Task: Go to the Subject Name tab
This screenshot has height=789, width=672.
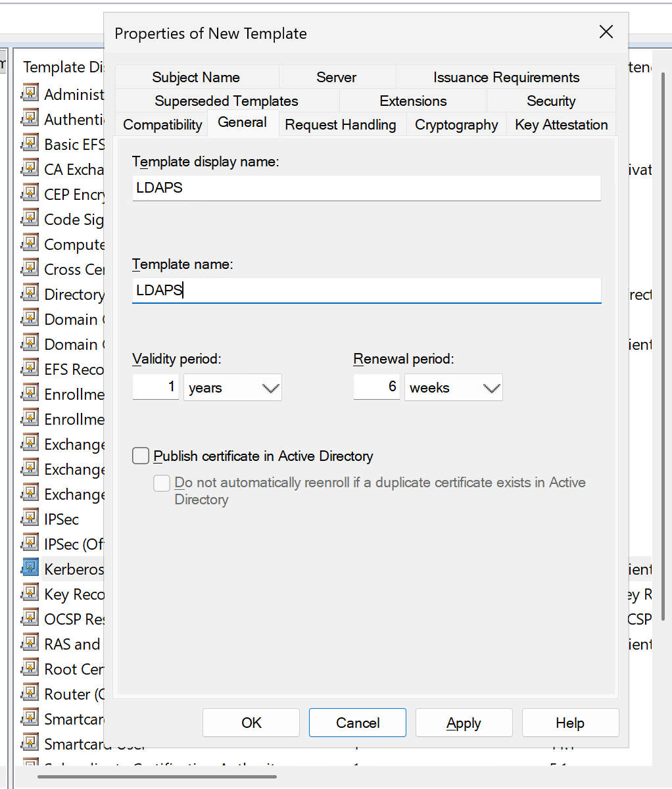Action: pos(196,78)
